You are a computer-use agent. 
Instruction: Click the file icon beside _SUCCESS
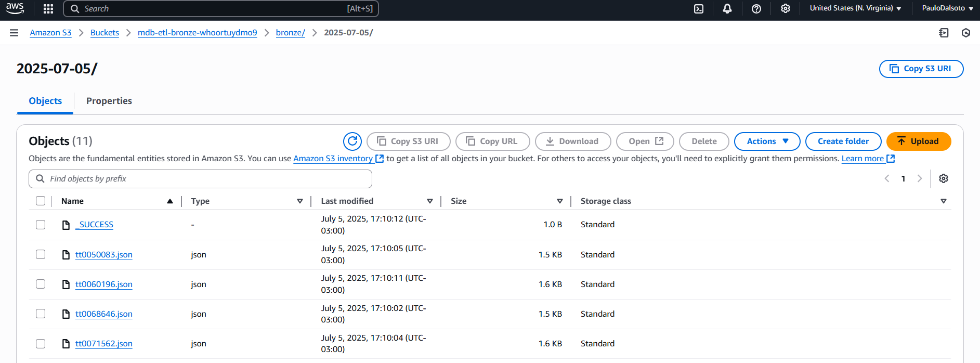click(66, 225)
